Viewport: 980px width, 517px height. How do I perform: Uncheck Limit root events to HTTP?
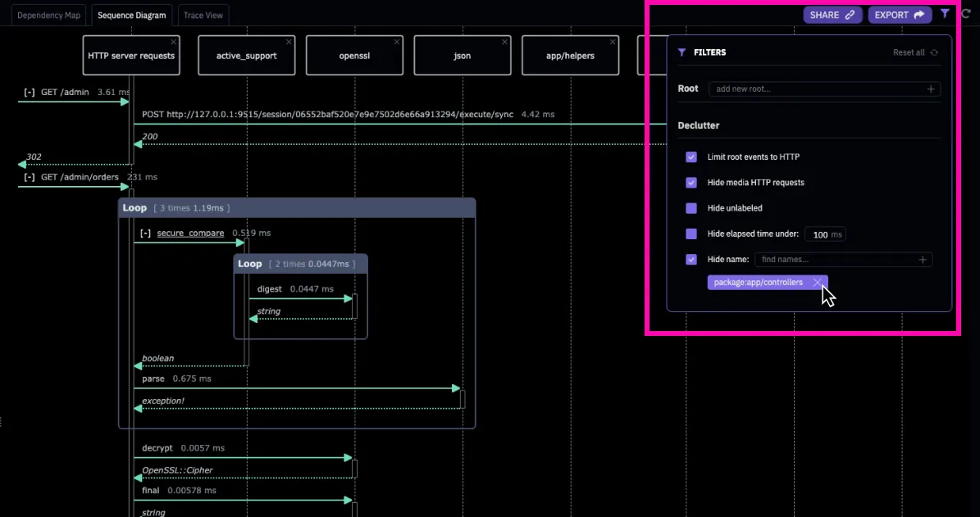click(x=691, y=156)
